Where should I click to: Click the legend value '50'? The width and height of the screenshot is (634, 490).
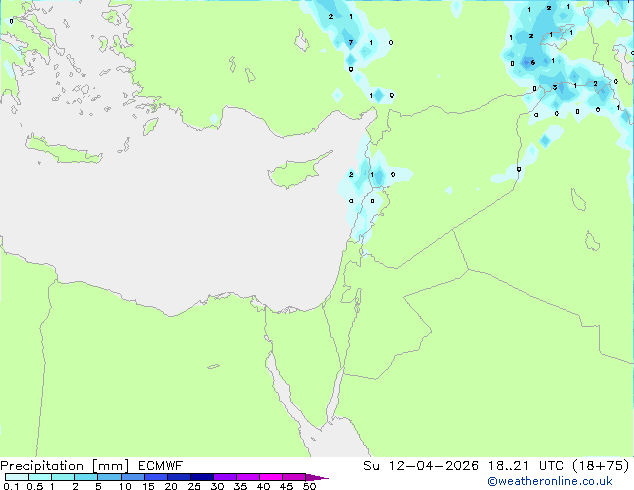pyautogui.click(x=309, y=486)
